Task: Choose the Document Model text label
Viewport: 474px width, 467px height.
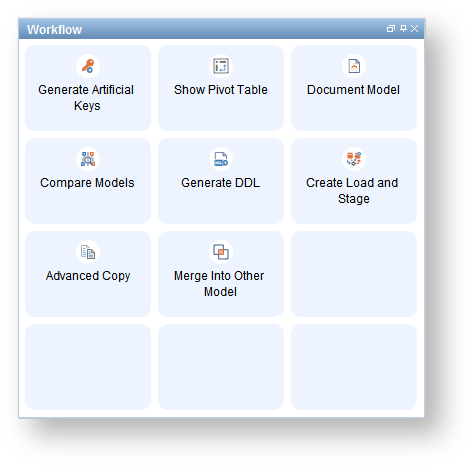Action: click(353, 90)
